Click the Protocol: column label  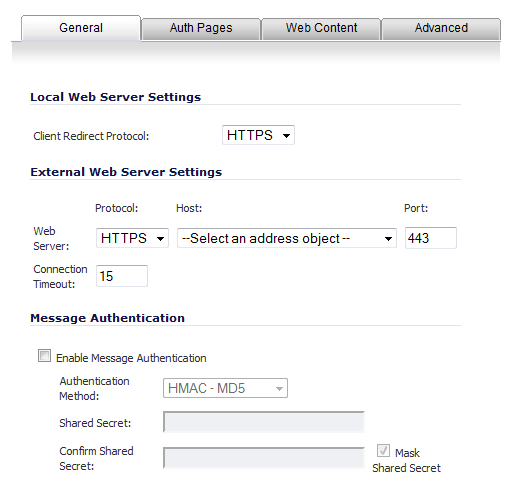coord(116,208)
